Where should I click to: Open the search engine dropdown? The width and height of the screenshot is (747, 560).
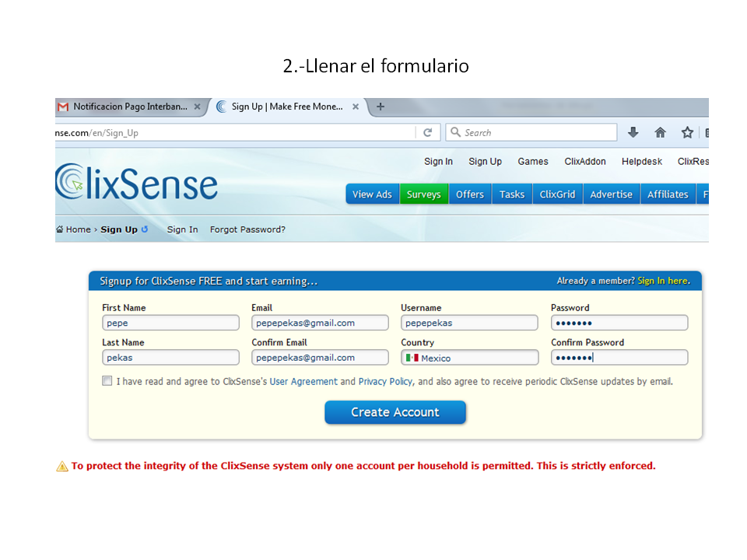[x=455, y=132]
